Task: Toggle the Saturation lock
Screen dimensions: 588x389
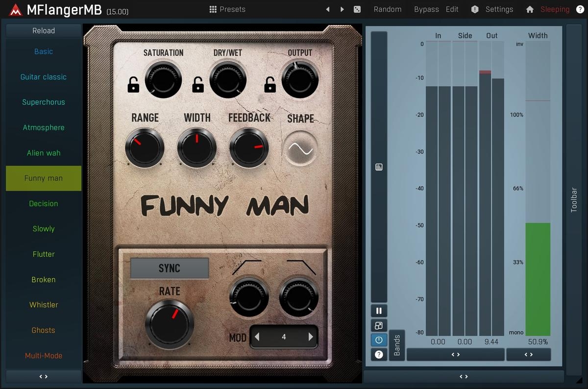Action: pos(133,85)
